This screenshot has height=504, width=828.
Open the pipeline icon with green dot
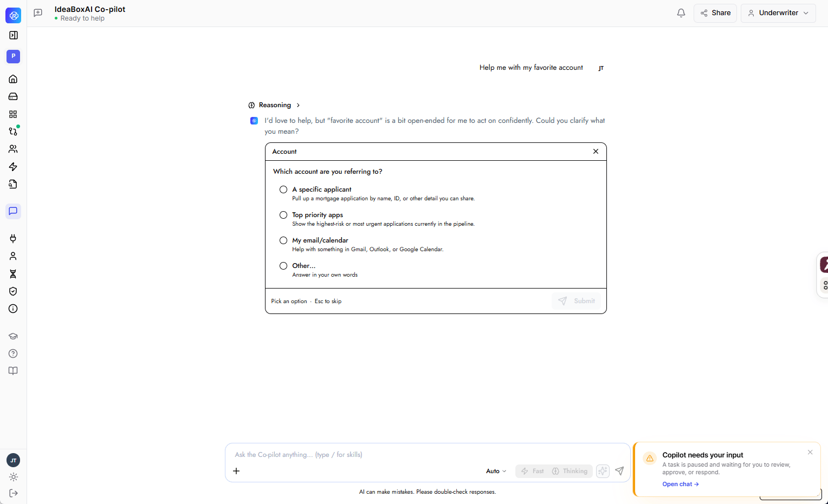click(x=14, y=132)
